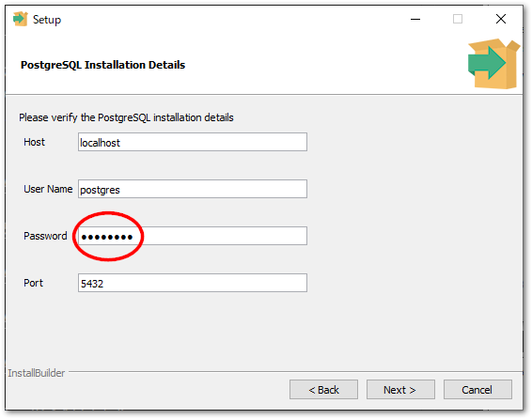Click the Host label

(34, 142)
